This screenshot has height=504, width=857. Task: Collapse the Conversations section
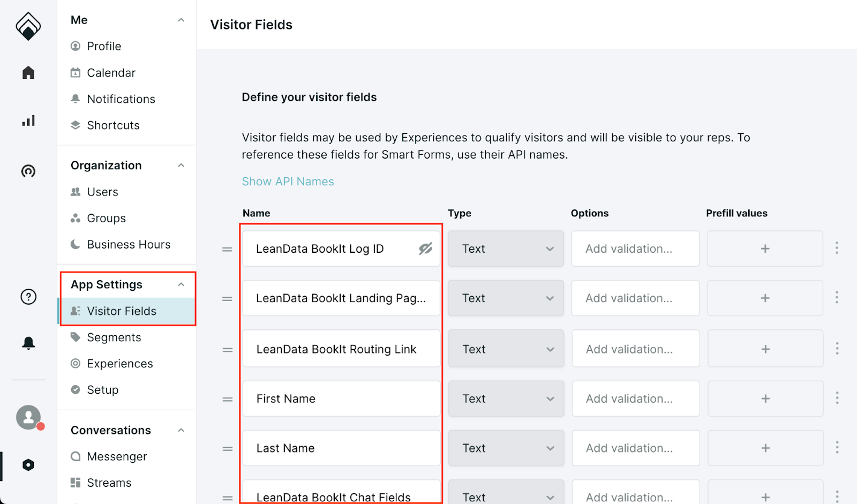181,430
